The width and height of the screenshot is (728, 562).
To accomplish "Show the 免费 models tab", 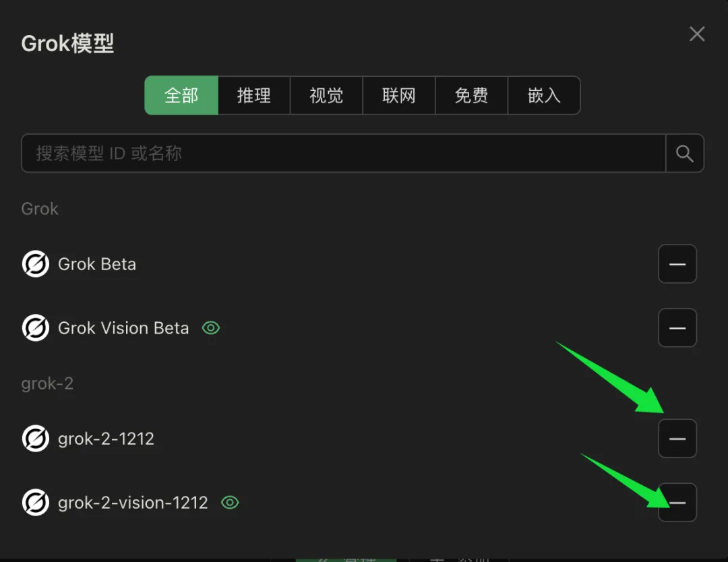I will point(471,96).
